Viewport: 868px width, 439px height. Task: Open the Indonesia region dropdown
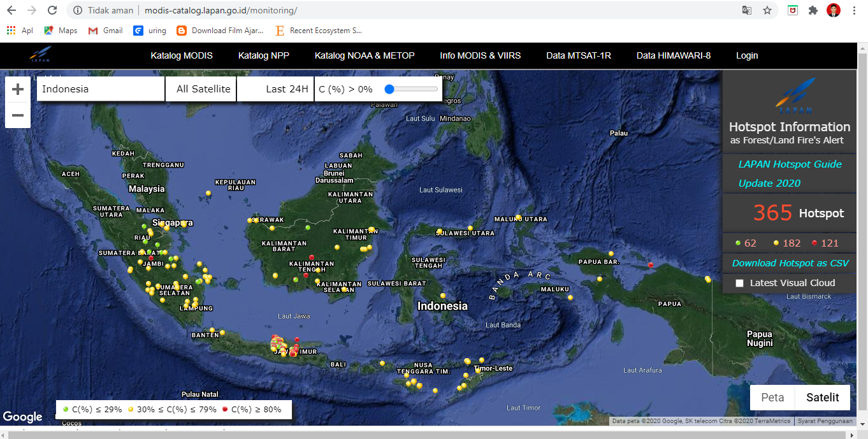point(101,89)
